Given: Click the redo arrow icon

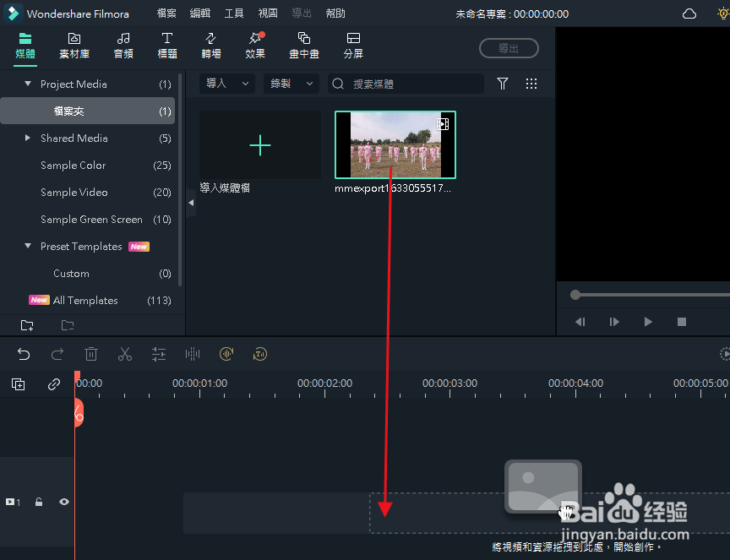Looking at the screenshot, I should click(57, 354).
